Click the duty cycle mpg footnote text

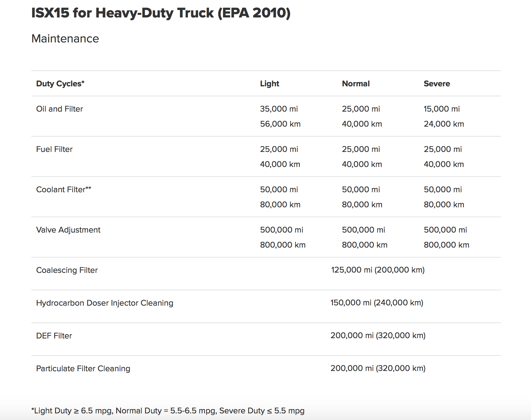click(x=168, y=411)
